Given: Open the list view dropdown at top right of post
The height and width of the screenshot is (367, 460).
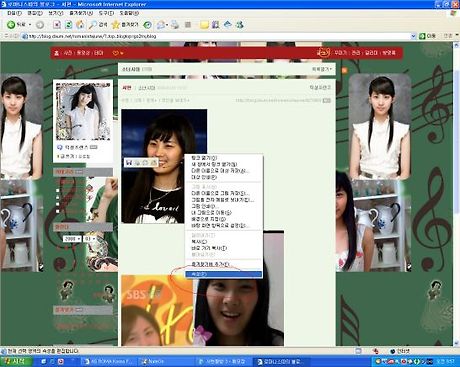Looking at the screenshot, I should click(x=322, y=69).
